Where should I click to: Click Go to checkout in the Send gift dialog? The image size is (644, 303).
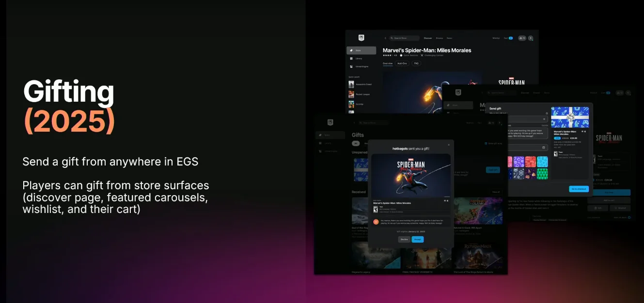[579, 189]
